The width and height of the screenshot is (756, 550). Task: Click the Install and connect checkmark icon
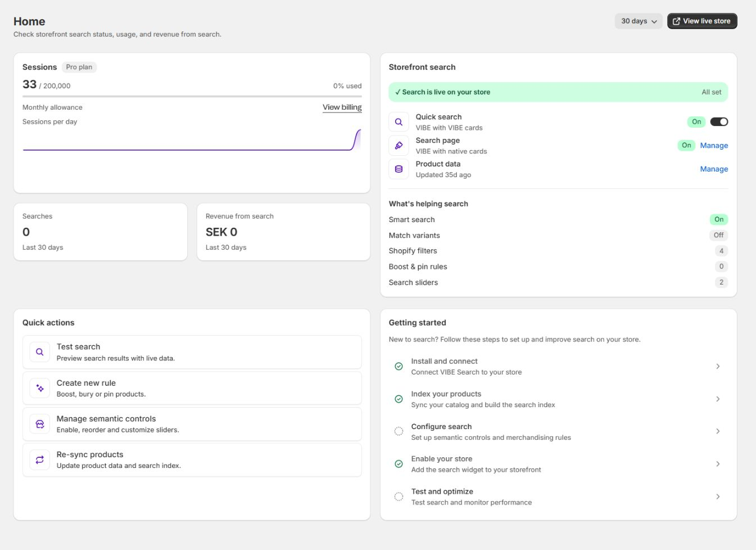point(399,366)
